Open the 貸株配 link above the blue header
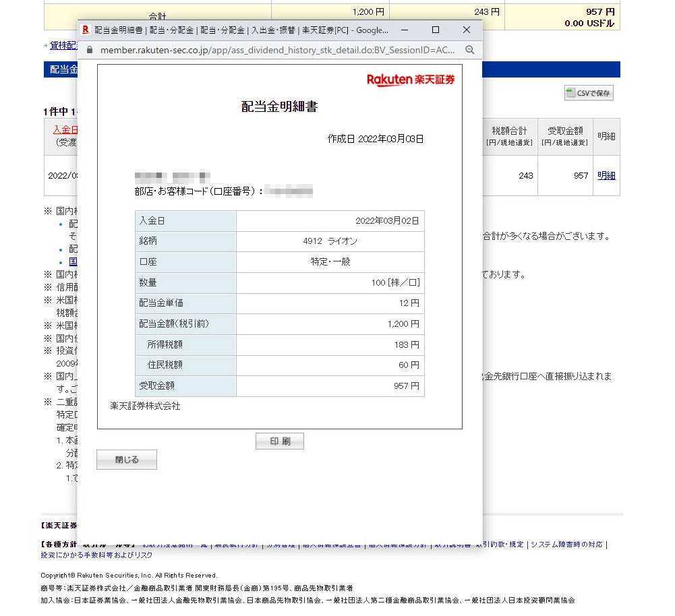This screenshot has width=675, height=616. coord(63,46)
